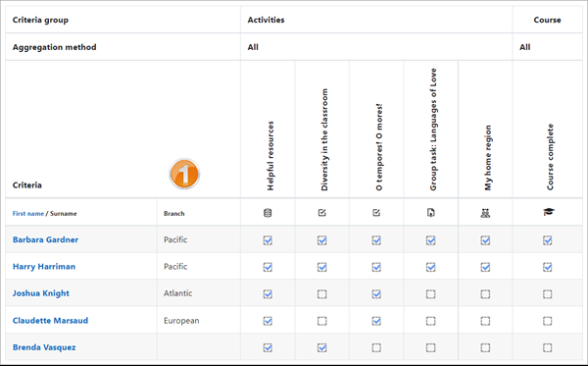Click the Helpful resources database activity icon

point(268,213)
